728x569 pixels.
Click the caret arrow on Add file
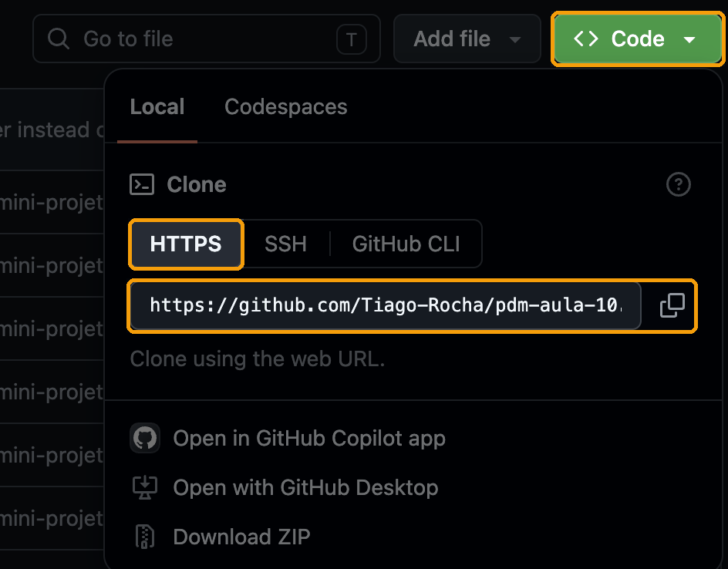pyautogui.click(x=515, y=40)
